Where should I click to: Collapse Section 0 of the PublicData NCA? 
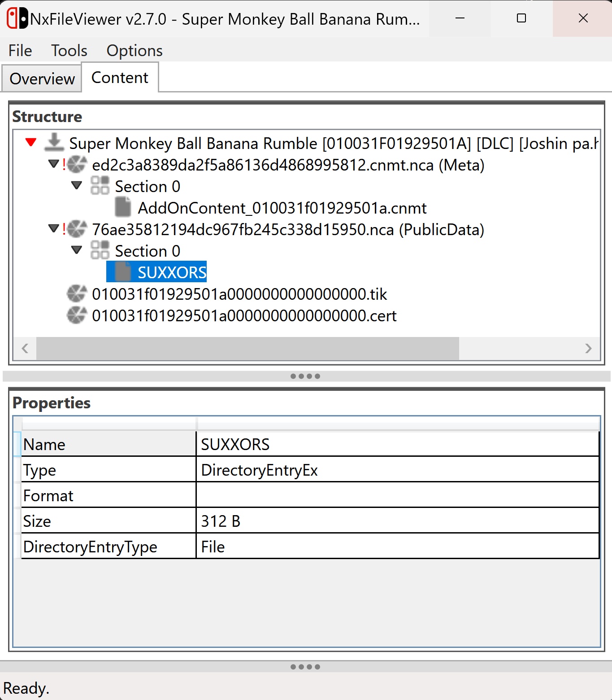tap(77, 250)
